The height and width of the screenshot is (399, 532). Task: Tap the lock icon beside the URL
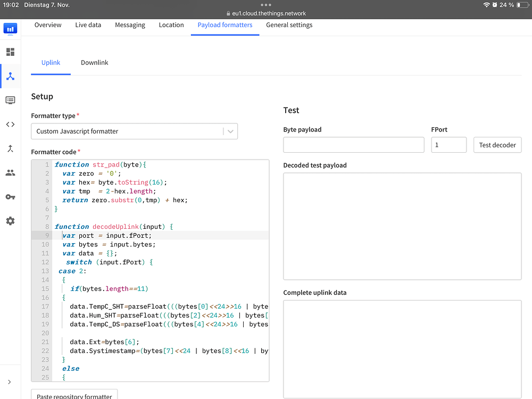point(228,14)
